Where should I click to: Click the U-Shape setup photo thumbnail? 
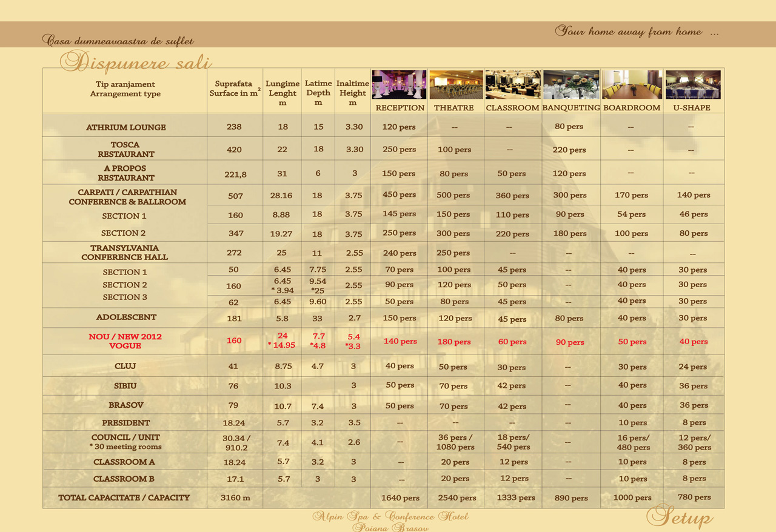click(693, 84)
